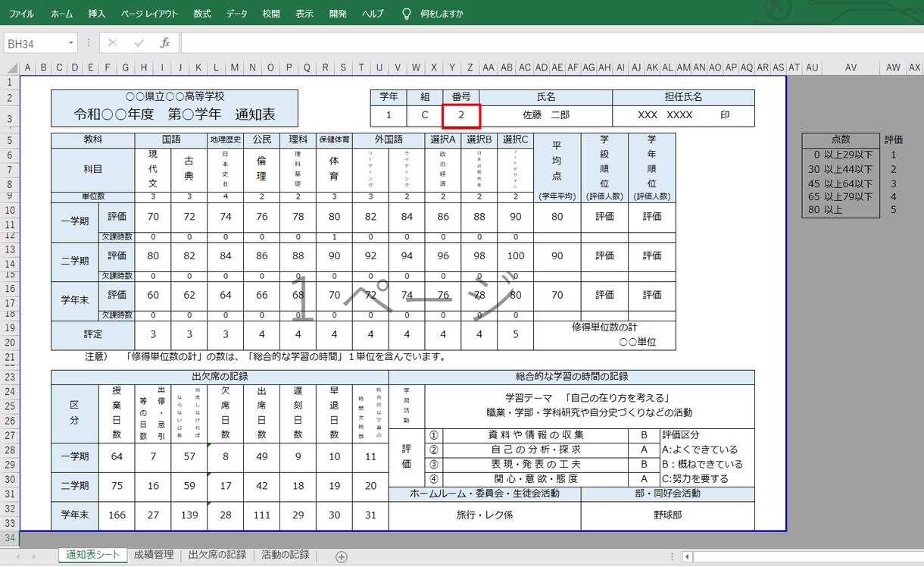
Task: Switch to the 出欠席の記録 sheet tab
Action: pos(217,555)
